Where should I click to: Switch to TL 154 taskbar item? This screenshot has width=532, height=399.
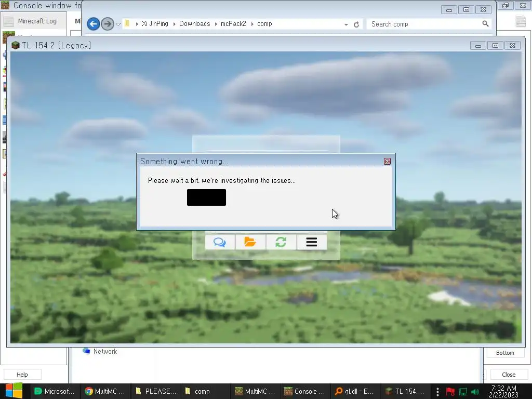(405, 391)
